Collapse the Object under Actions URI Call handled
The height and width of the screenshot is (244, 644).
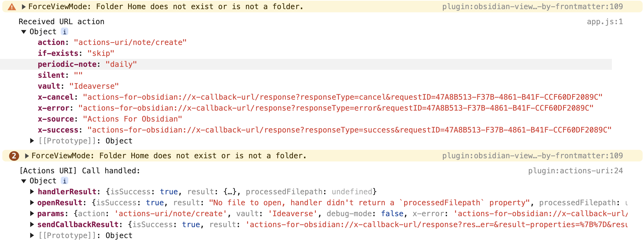pos(24,181)
